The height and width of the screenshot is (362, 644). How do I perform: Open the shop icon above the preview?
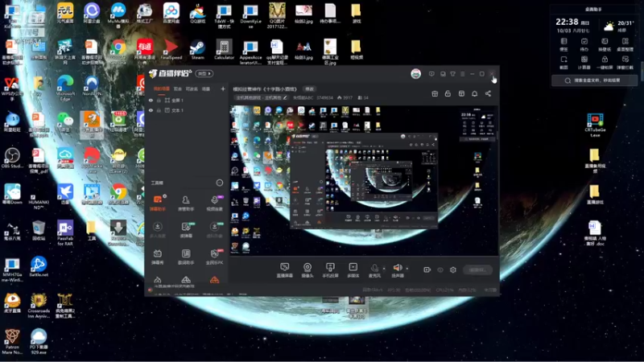pyautogui.click(x=461, y=93)
